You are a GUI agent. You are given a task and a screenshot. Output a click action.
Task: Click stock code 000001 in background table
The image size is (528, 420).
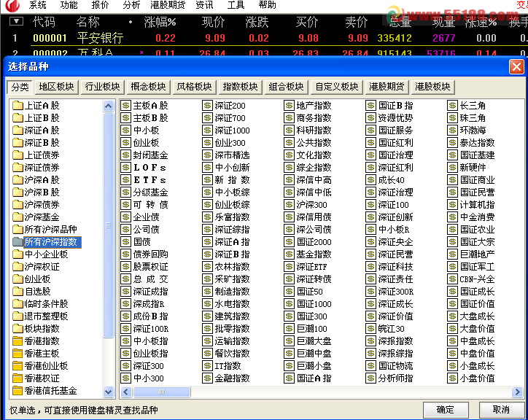tap(50, 38)
